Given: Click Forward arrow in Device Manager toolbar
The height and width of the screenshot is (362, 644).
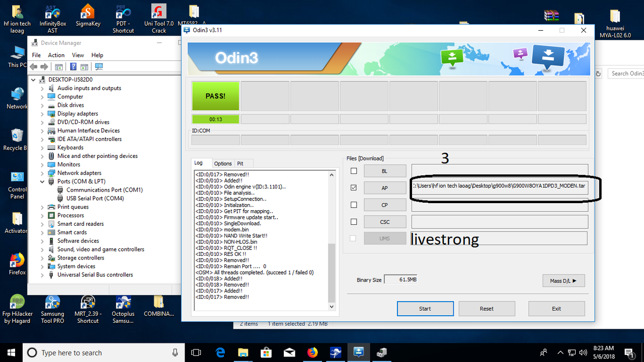Looking at the screenshot, I should coord(44,67).
